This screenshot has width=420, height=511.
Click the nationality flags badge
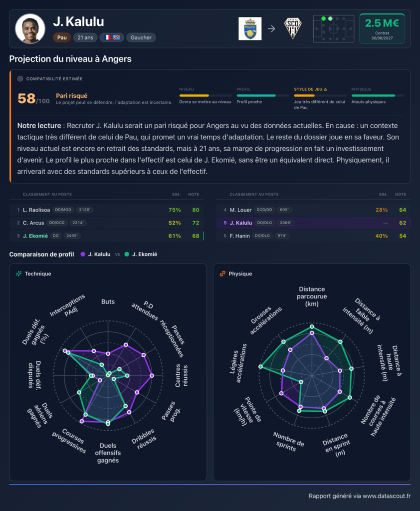(112, 37)
